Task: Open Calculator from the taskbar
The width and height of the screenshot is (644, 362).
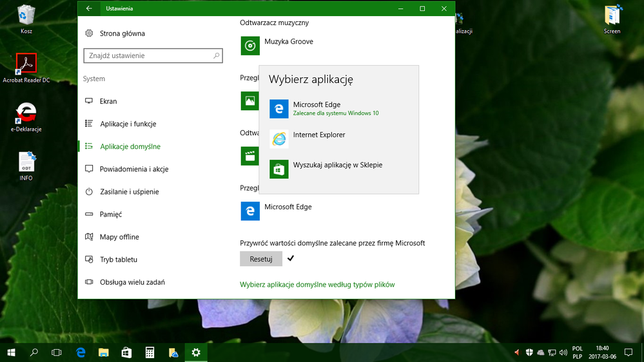Action: [x=150, y=352]
